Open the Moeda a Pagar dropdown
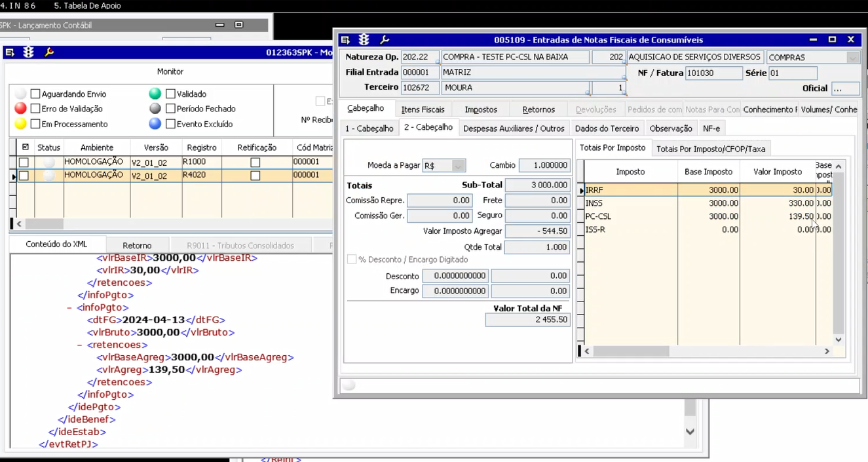This screenshot has width=868, height=462. [458, 166]
